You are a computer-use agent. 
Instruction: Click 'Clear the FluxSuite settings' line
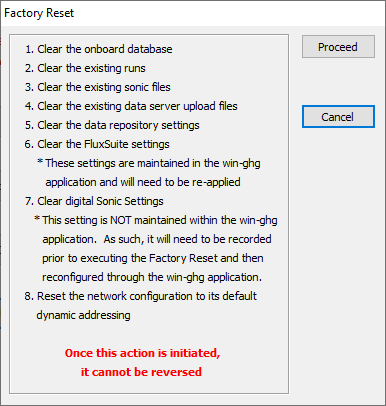coord(97,144)
